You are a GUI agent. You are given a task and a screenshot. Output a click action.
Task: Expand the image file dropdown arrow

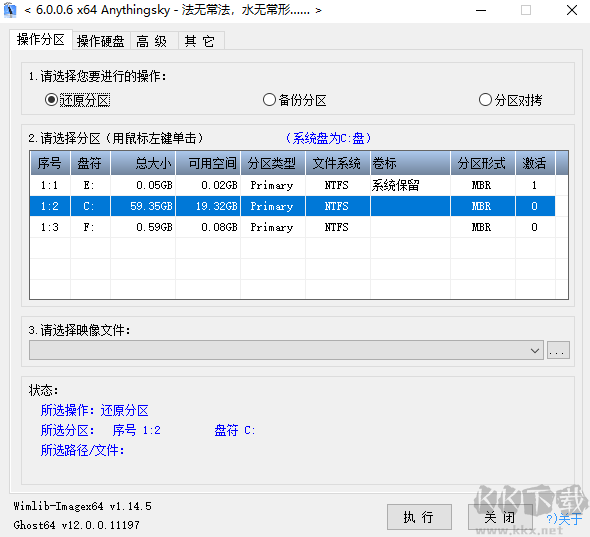point(535,351)
